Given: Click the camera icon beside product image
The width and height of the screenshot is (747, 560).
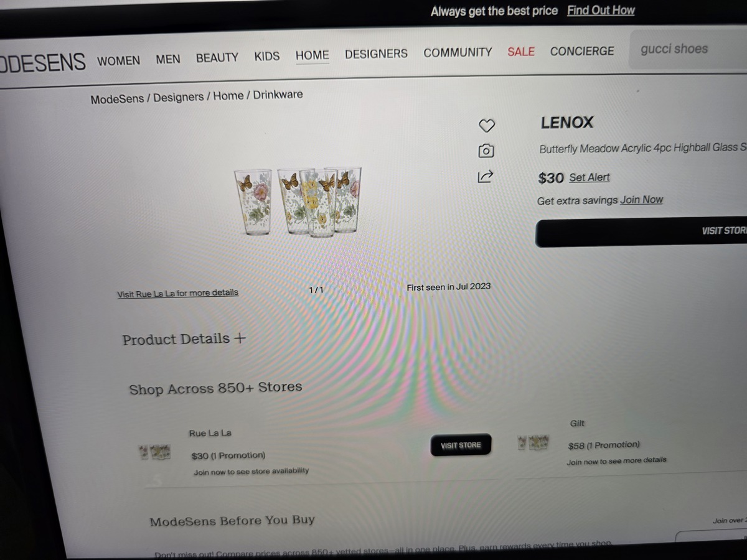Looking at the screenshot, I should click(x=486, y=151).
